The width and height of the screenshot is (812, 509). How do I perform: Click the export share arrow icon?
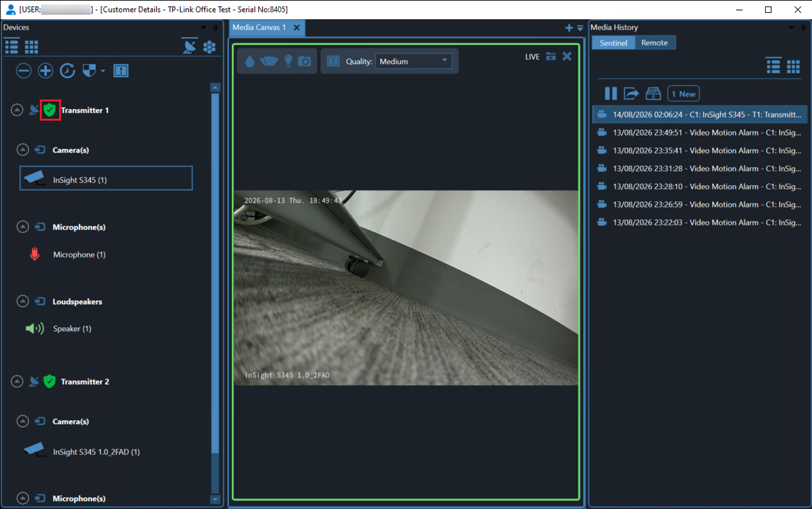[x=631, y=94]
